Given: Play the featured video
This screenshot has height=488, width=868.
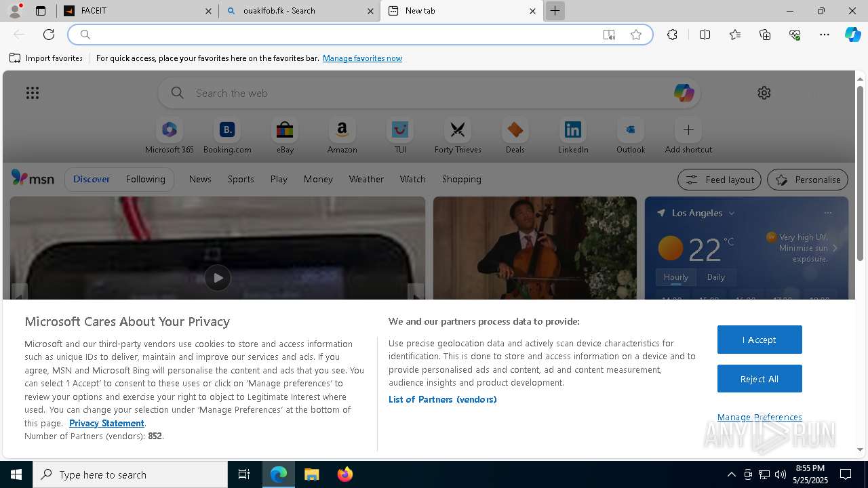Looking at the screenshot, I should coord(218,278).
